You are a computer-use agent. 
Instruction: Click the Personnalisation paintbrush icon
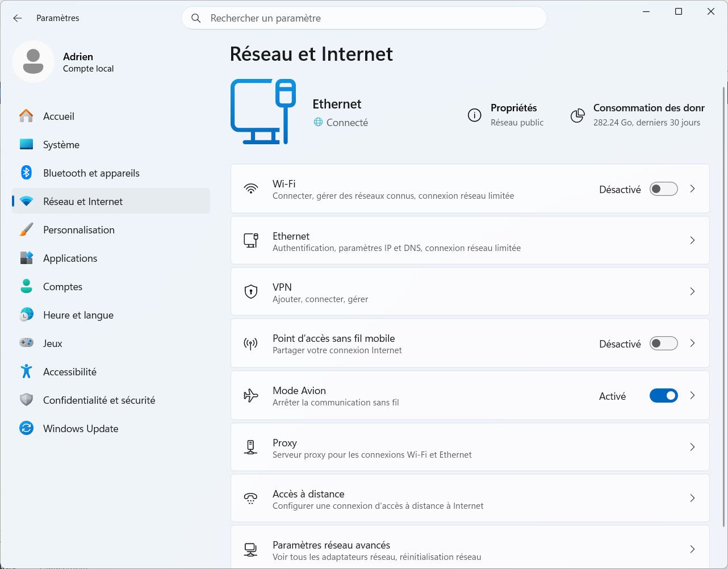point(26,229)
